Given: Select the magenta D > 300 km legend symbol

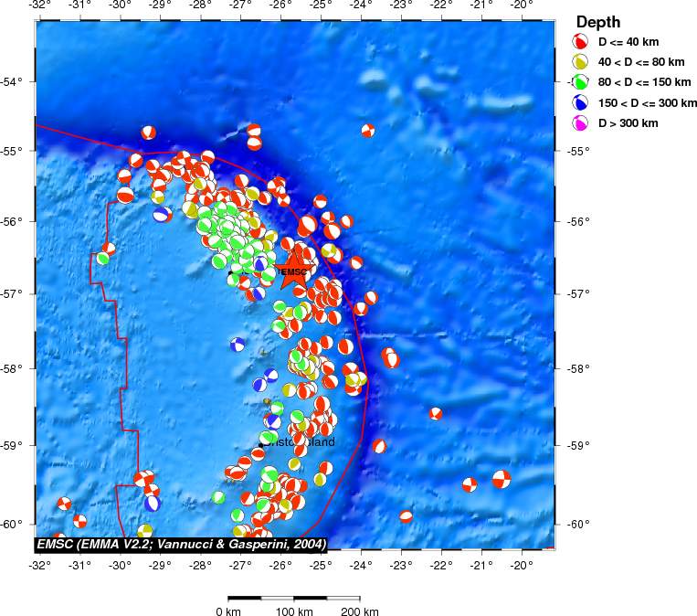Looking at the screenshot, I should (580, 122).
